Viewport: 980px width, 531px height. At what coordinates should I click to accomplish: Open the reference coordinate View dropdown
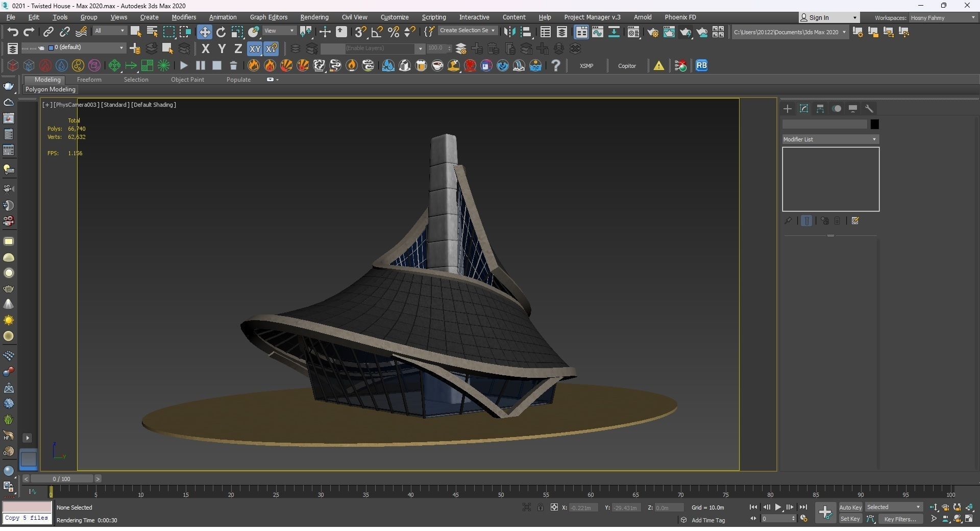click(279, 31)
